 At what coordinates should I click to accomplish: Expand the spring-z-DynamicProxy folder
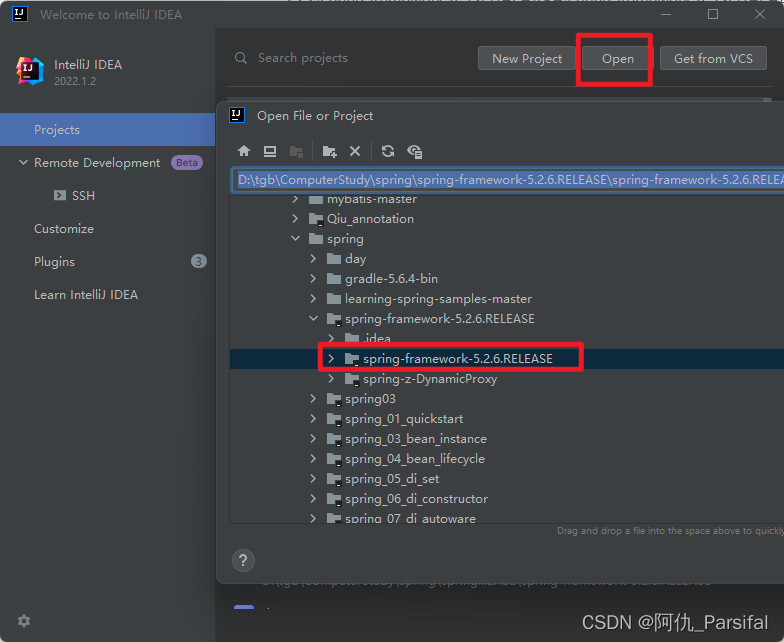click(x=332, y=379)
